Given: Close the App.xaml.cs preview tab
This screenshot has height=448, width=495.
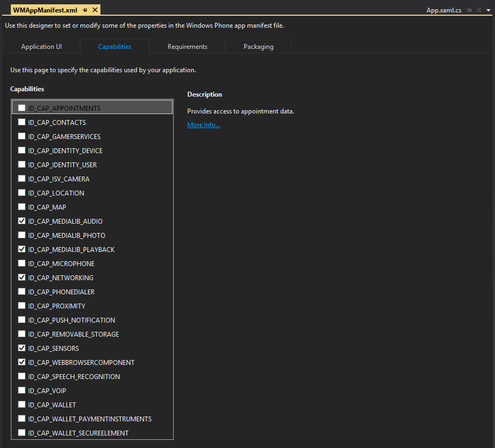Looking at the screenshot, I should coord(479,10).
